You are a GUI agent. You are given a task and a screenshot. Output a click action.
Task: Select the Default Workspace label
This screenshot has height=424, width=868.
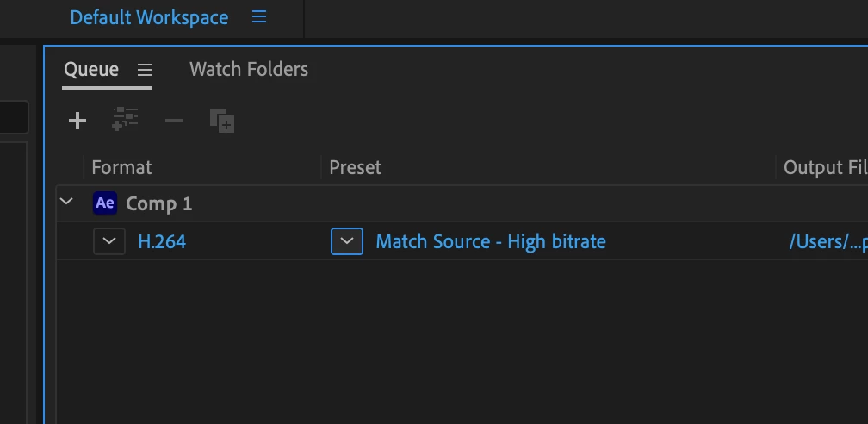coord(150,17)
